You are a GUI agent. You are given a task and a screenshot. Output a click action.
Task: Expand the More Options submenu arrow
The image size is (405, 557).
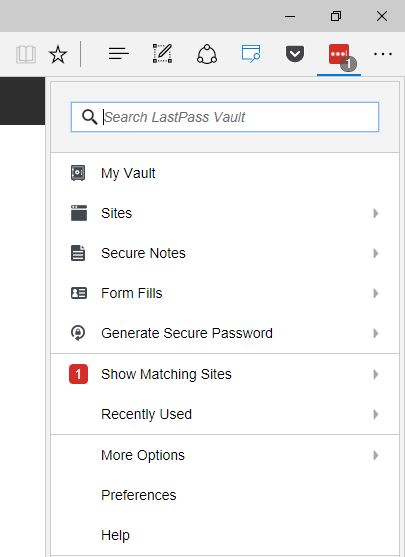pyautogui.click(x=376, y=455)
